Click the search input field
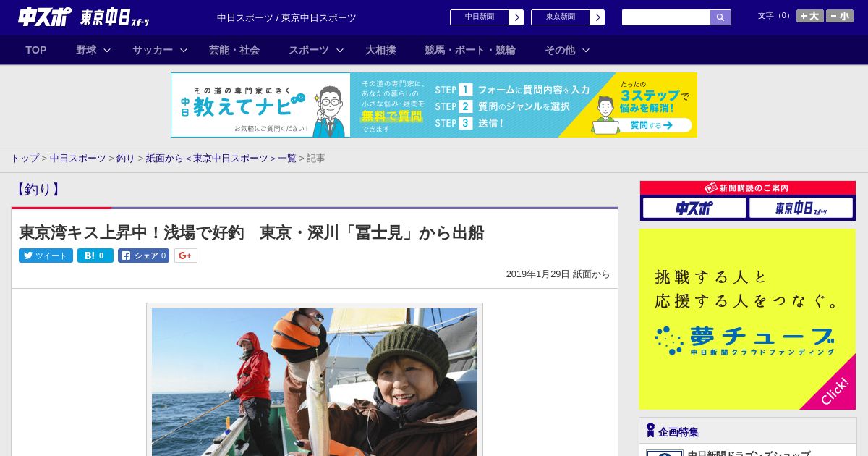The image size is (868, 456). click(x=666, y=17)
